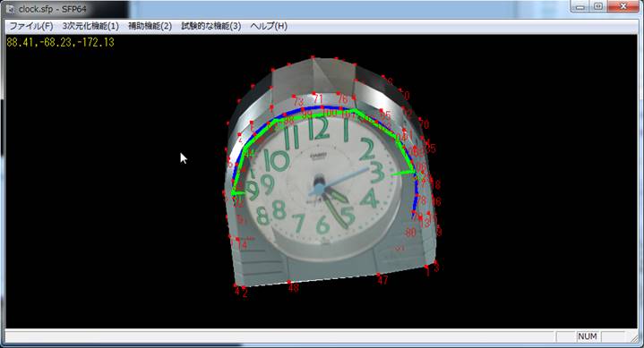
Task: Click the yellow coordinate readout 88.41,-68.23,-172.13
Action: pos(60,42)
